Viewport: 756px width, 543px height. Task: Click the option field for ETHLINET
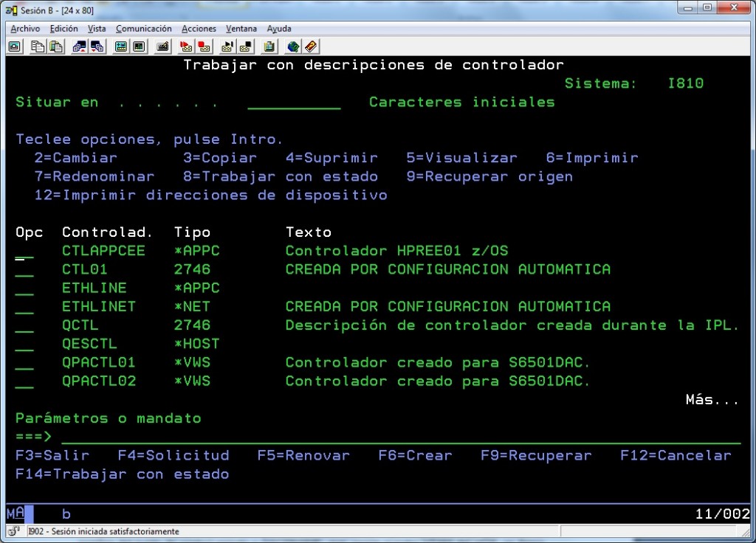tap(24, 308)
